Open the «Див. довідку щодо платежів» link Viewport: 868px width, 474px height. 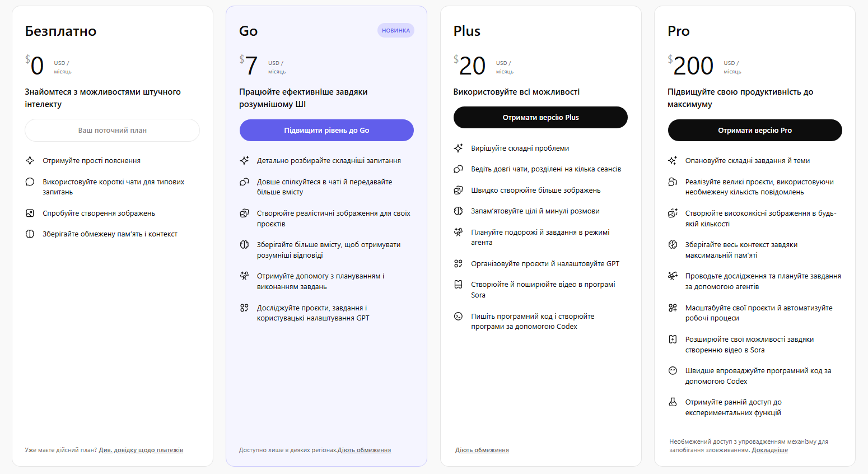pyautogui.click(x=141, y=450)
